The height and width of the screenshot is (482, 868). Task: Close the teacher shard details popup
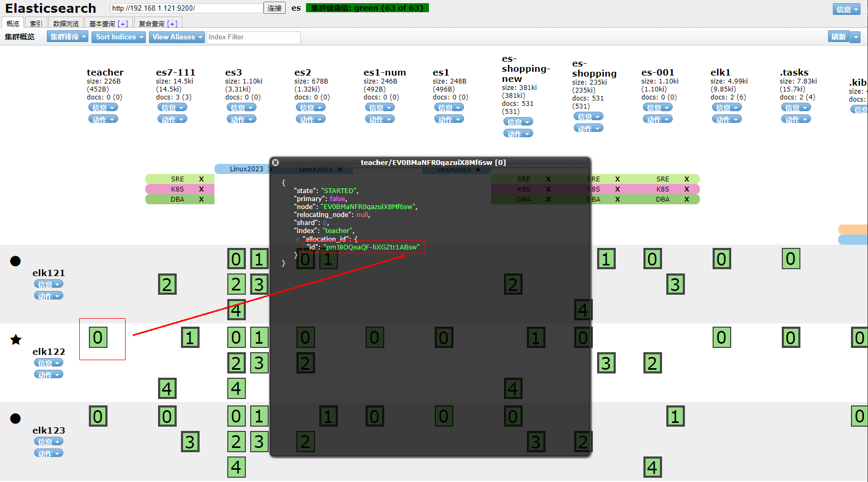(275, 162)
